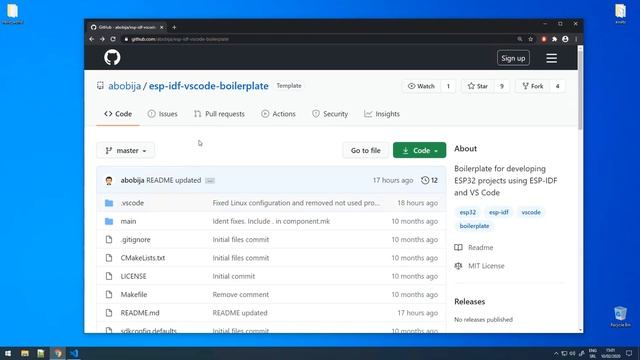The height and width of the screenshot is (360, 640).
Task: Click the main folder icon
Action: (109, 221)
